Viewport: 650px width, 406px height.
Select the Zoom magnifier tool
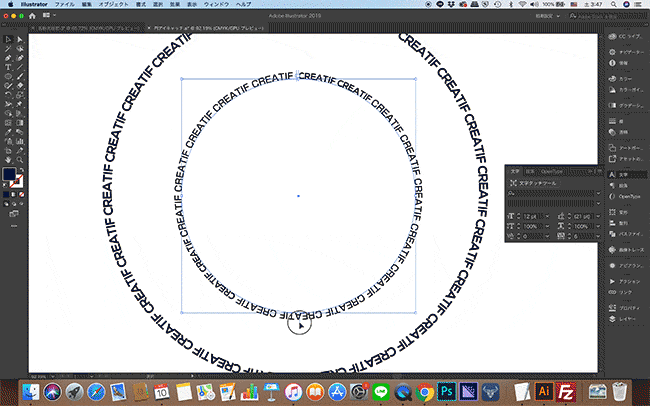pos(19,160)
